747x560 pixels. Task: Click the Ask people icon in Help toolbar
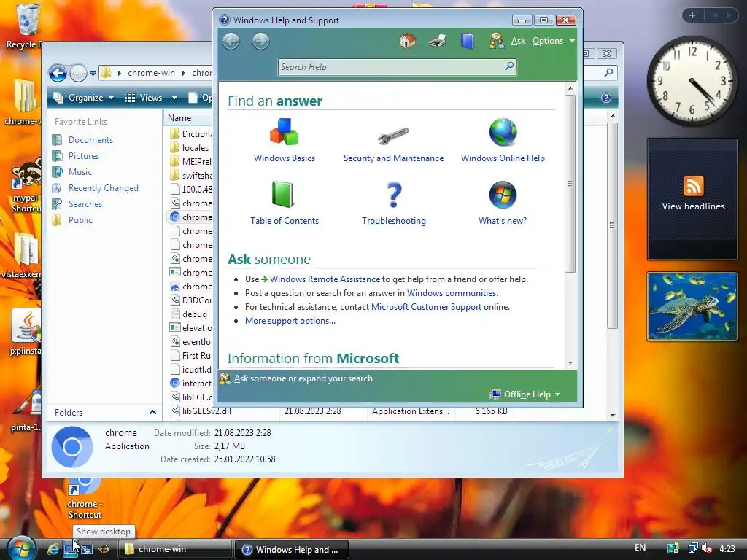coord(496,41)
